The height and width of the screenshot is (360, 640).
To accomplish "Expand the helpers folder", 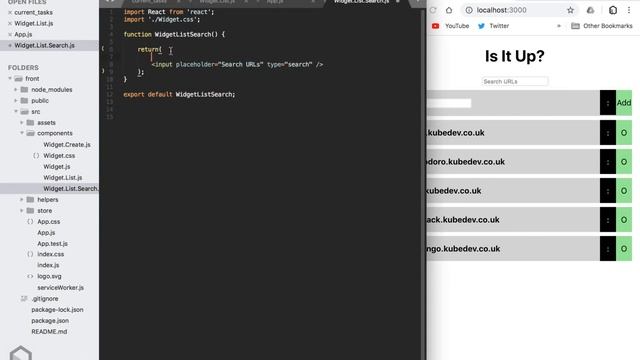I will click(x=22, y=200).
